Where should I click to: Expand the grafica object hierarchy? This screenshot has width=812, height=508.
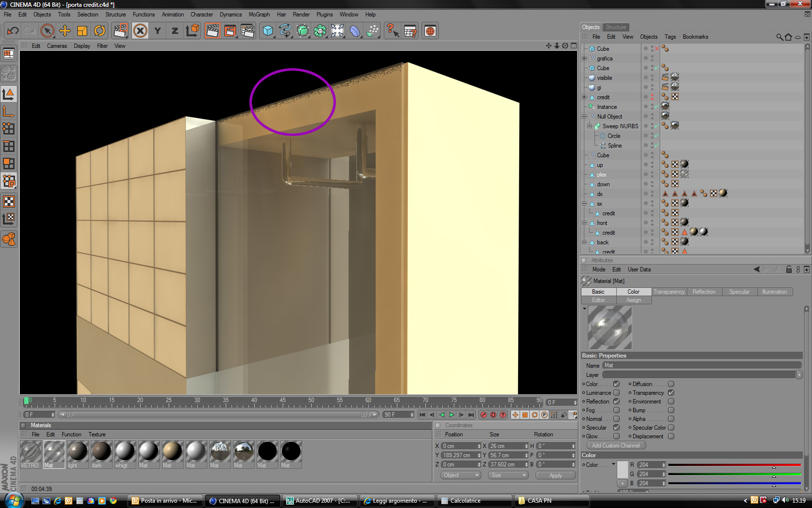pyautogui.click(x=584, y=59)
